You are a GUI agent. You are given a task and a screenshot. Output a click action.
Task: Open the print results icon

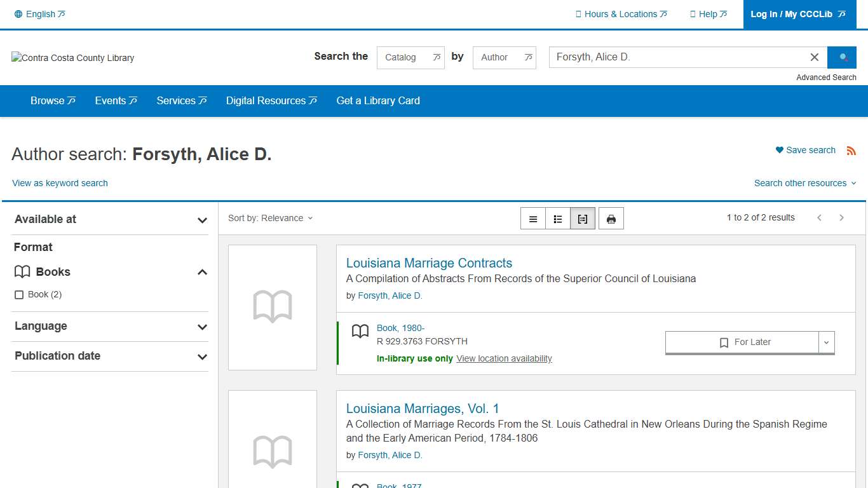click(x=611, y=218)
